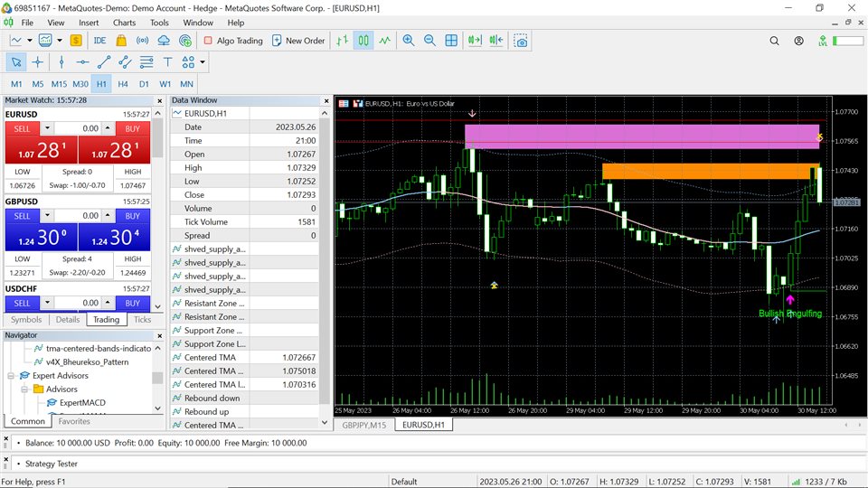This screenshot has width=868, height=488.
Task: Select the crosshair tool
Action: pyautogui.click(x=38, y=62)
